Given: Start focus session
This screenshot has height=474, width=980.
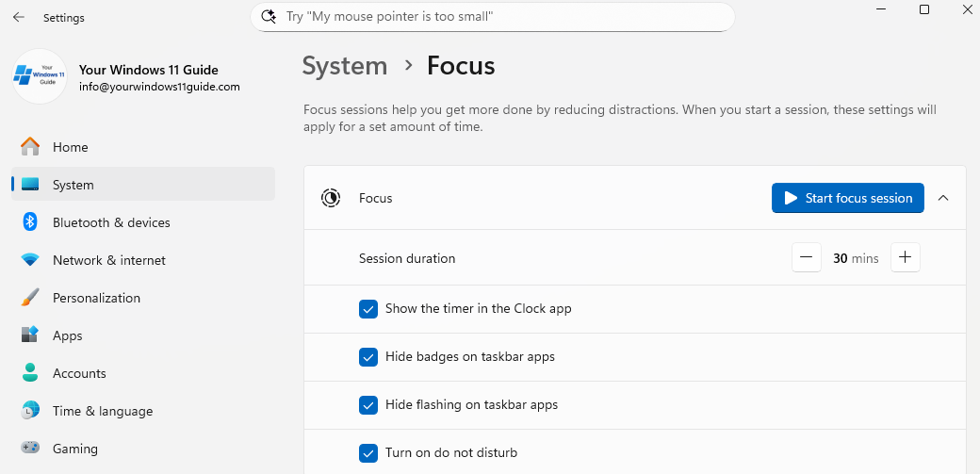Looking at the screenshot, I should tap(847, 198).
